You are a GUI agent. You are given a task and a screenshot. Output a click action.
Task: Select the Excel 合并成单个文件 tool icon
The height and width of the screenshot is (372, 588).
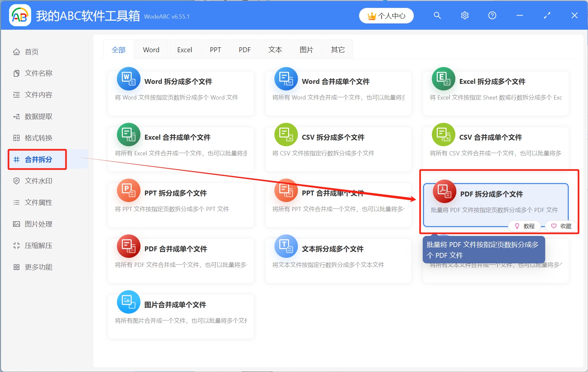click(x=128, y=135)
